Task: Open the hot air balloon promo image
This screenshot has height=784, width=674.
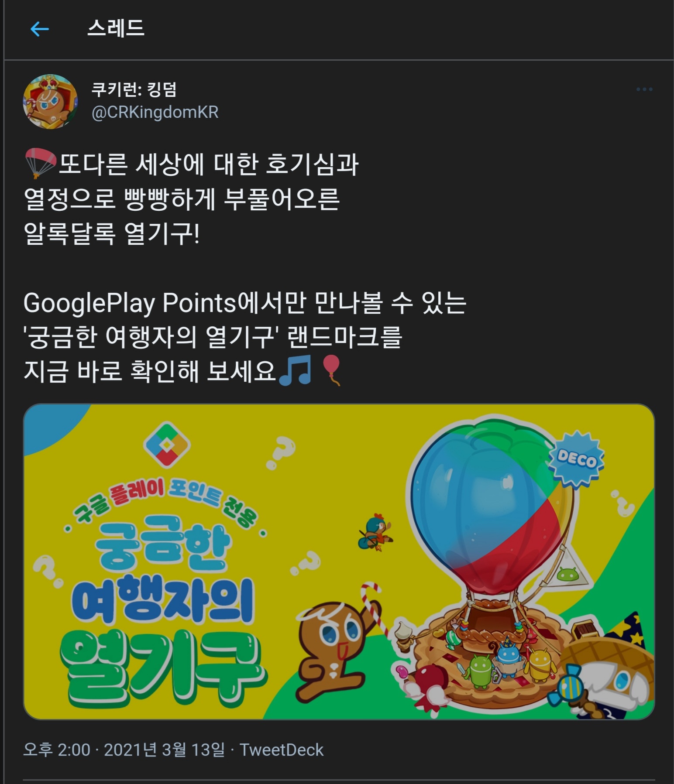Action: (339, 561)
